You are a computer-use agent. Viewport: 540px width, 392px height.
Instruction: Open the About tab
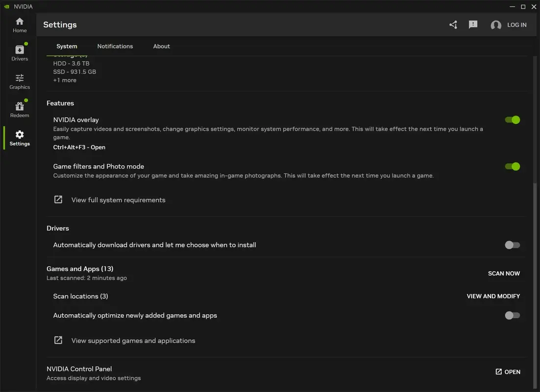click(161, 46)
